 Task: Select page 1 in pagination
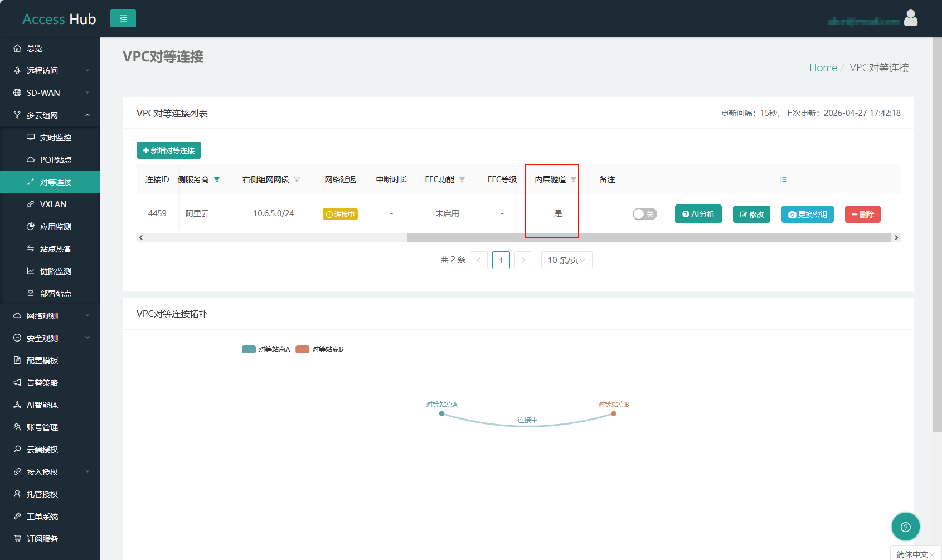(x=501, y=260)
